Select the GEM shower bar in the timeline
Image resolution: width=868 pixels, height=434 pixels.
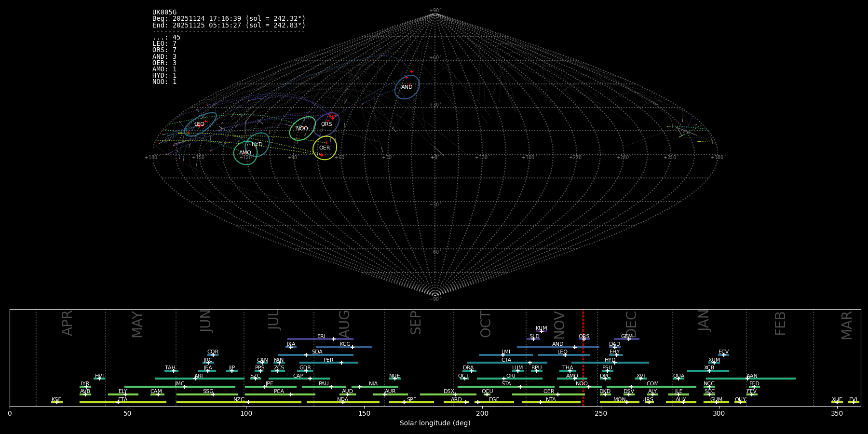click(626, 339)
